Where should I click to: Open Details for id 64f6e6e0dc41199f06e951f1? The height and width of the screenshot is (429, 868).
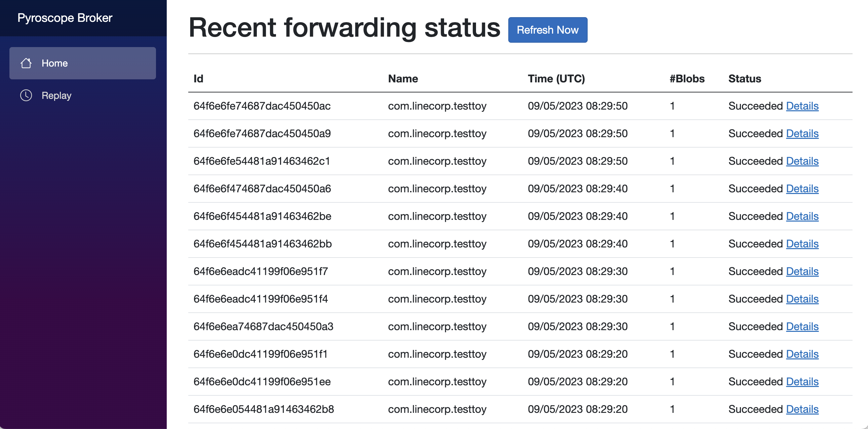pos(802,354)
